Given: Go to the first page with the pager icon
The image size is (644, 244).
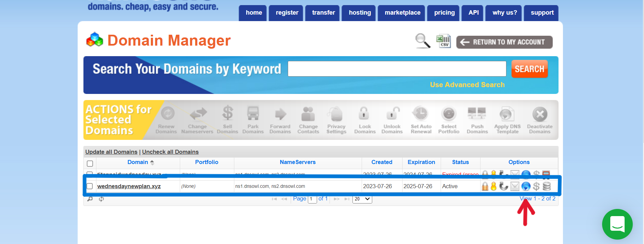Looking at the screenshot, I should (274, 199).
